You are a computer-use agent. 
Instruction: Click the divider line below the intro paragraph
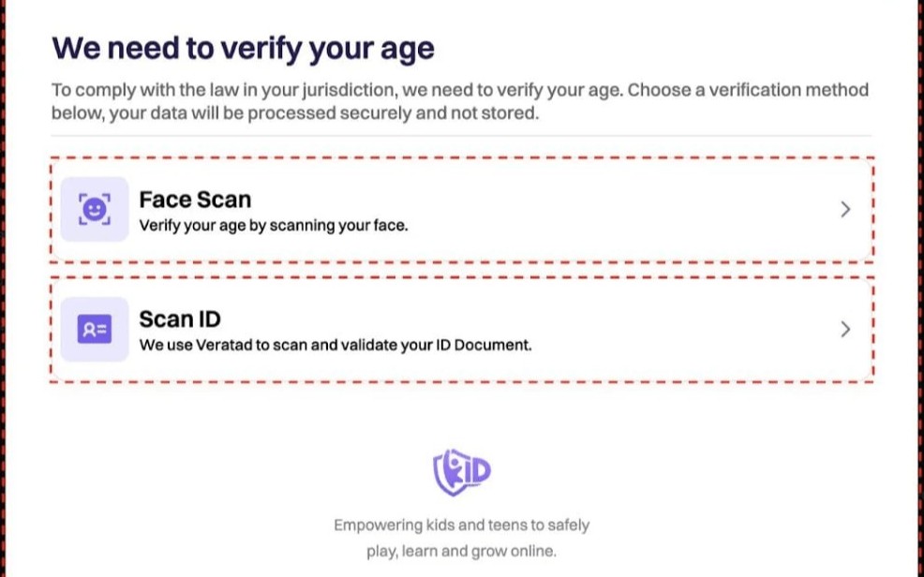tap(459, 137)
